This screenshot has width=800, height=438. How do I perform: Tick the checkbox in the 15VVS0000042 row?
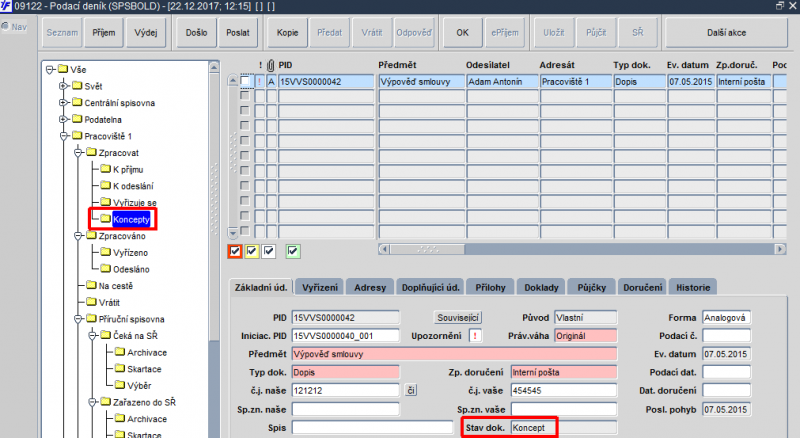pyautogui.click(x=245, y=81)
